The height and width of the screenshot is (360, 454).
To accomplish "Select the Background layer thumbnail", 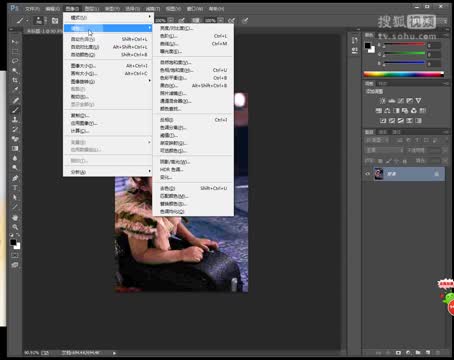I will click(x=379, y=174).
